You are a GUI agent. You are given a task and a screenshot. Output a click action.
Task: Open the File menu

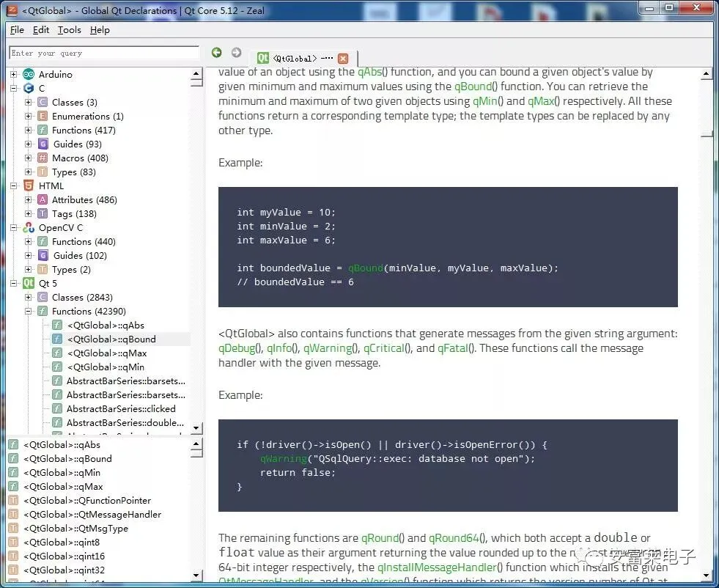click(x=17, y=30)
